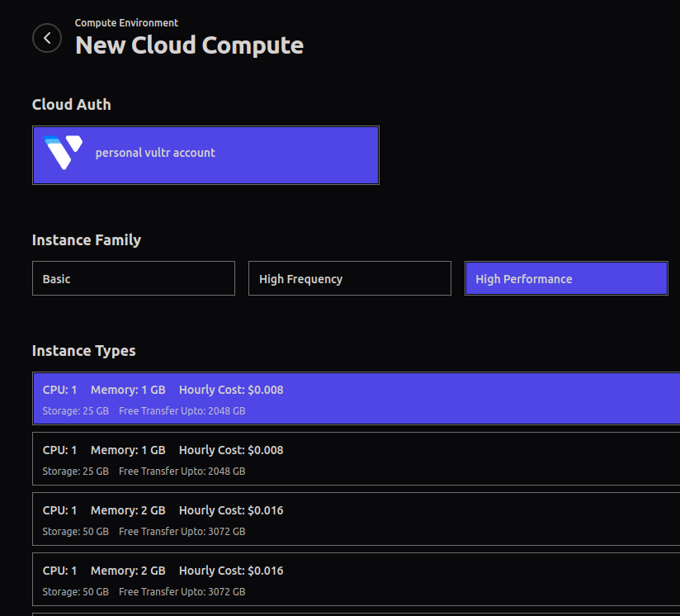680x616 pixels.
Task: Click the instance with 3072 GB free transfer
Action: click(355, 519)
